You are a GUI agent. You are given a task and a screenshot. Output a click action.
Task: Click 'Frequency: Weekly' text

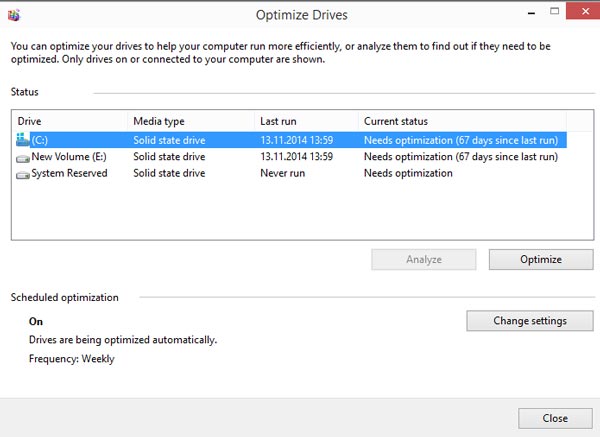tap(72, 359)
